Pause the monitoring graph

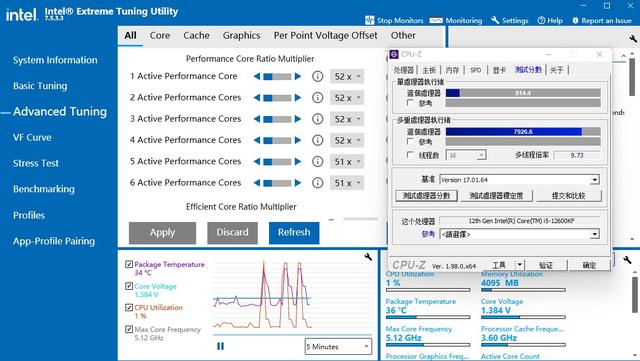point(220,346)
